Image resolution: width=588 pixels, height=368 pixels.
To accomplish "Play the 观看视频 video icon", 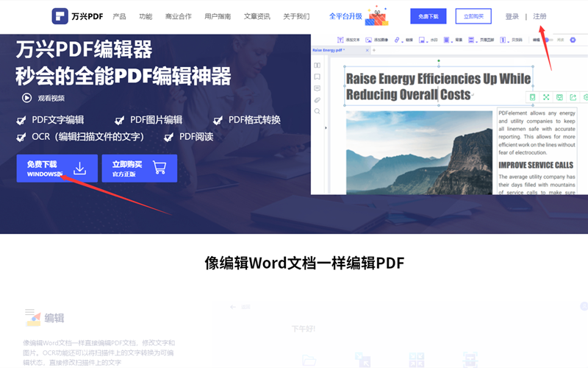I will (26, 97).
